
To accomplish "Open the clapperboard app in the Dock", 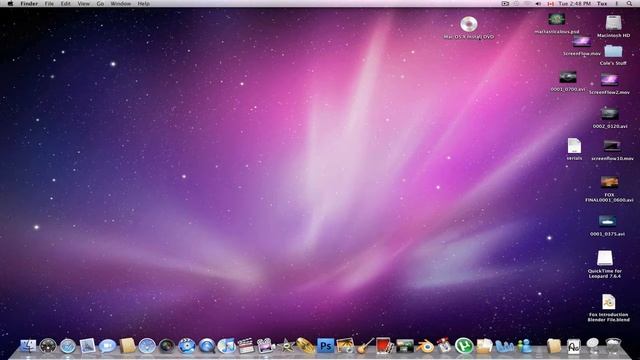I will (x=246, y=346).
